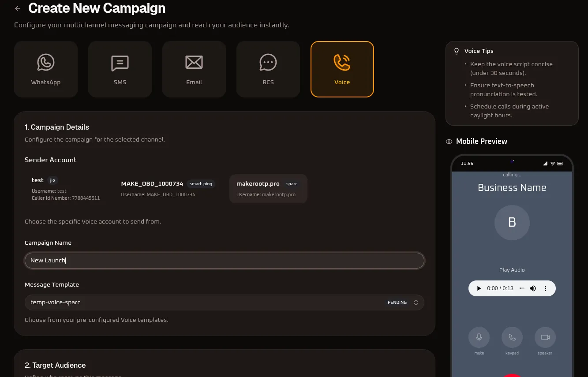Click the PENDING status badge
This screenshot has width=588, height=377.
397,302
